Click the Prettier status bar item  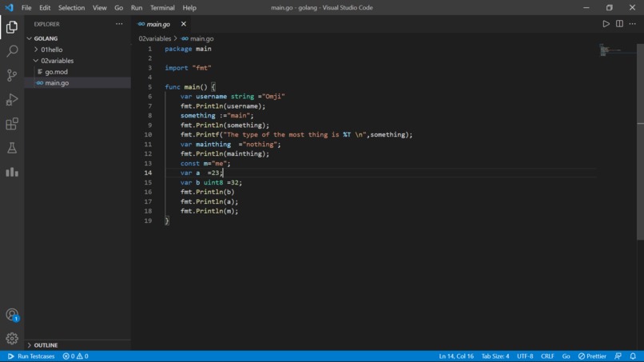point(592,356)
